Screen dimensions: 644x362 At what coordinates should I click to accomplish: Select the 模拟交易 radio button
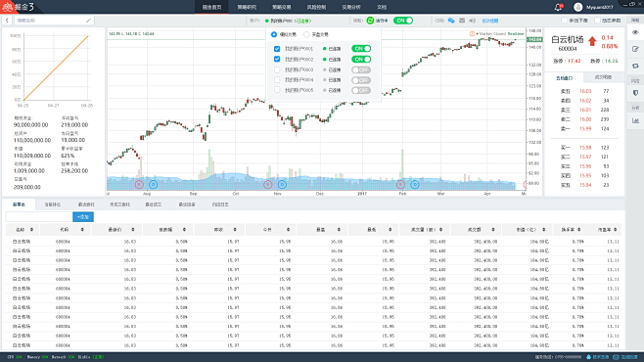point(274,34)
